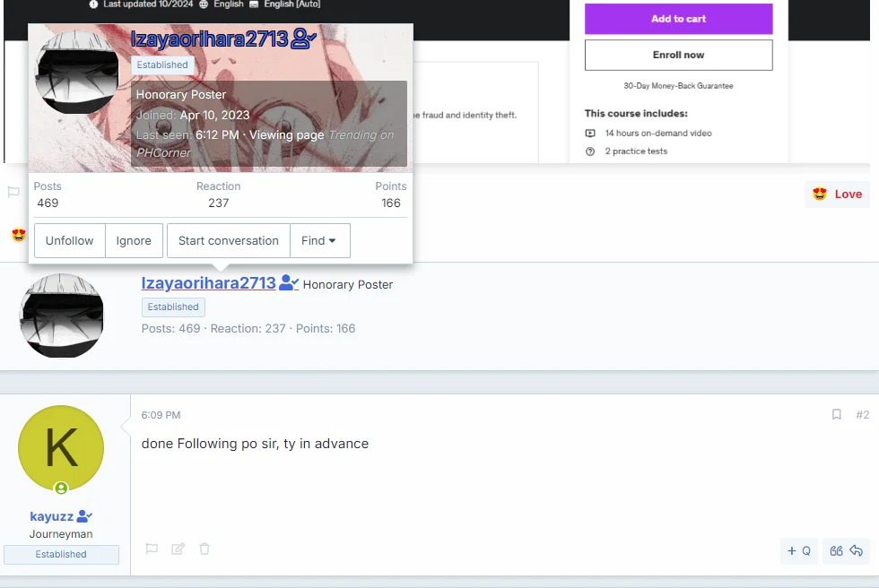Click the Posts count 469 in popup
Image resolution: width=879 pixels, height=588 pixels.
tap(48, 203)
